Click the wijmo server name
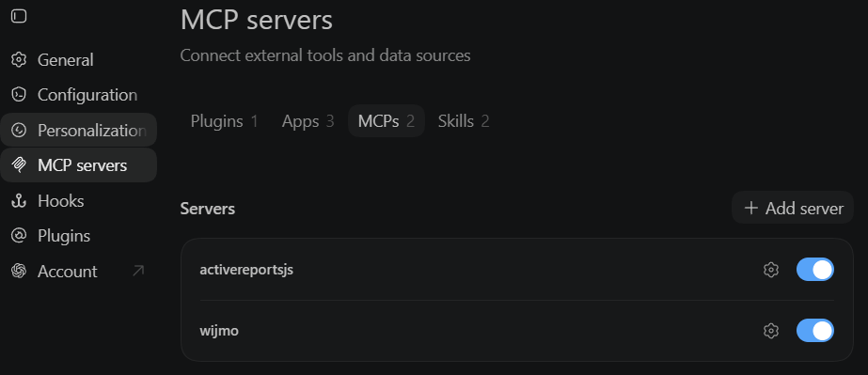The width and height of the screenshot is (868, 375). pos(219,331)
